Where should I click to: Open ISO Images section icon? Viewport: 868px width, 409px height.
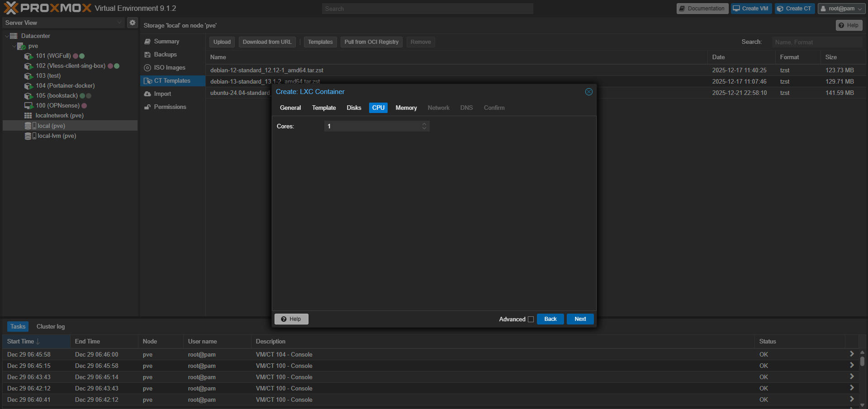(147, 68)
